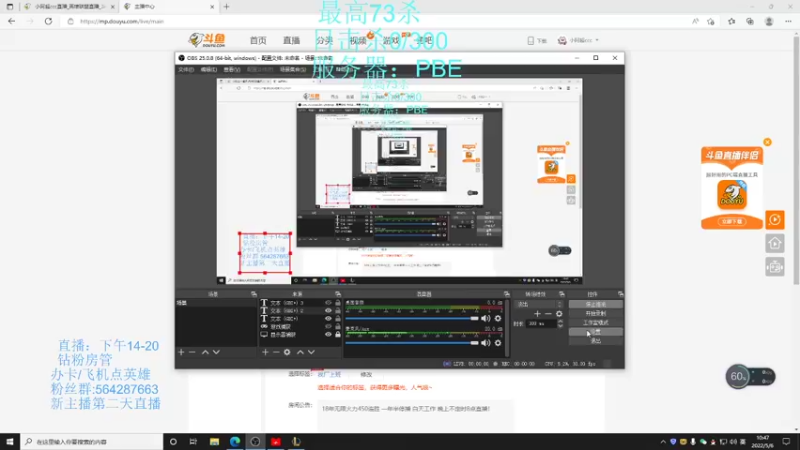Viewport: 800px width, 450px height.
Task: Close the Douyu companion ad with orange X
Action: point(767,142)
